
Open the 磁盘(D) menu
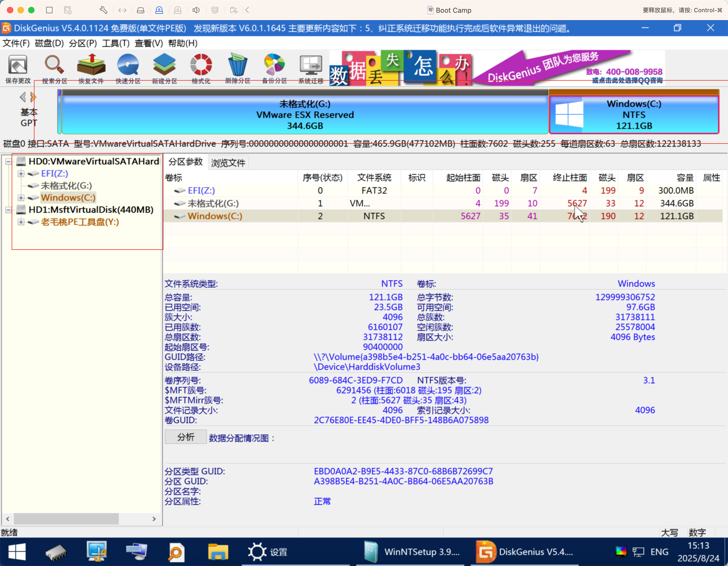(x=49, y=43)
